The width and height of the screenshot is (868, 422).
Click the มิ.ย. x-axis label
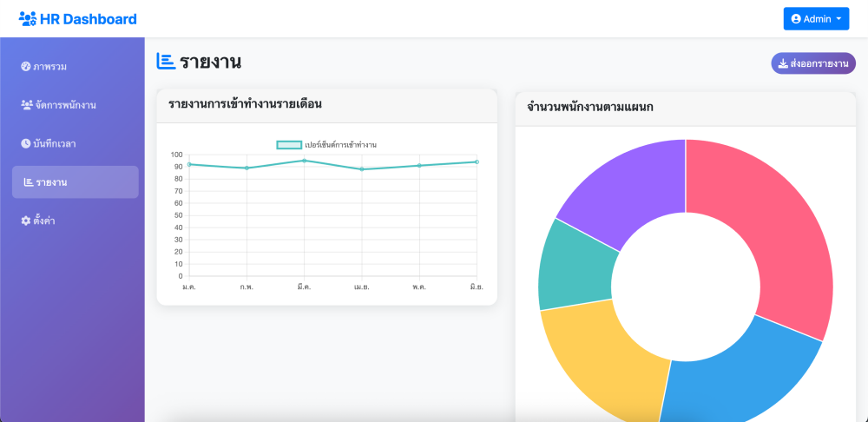tap(477, 287)
